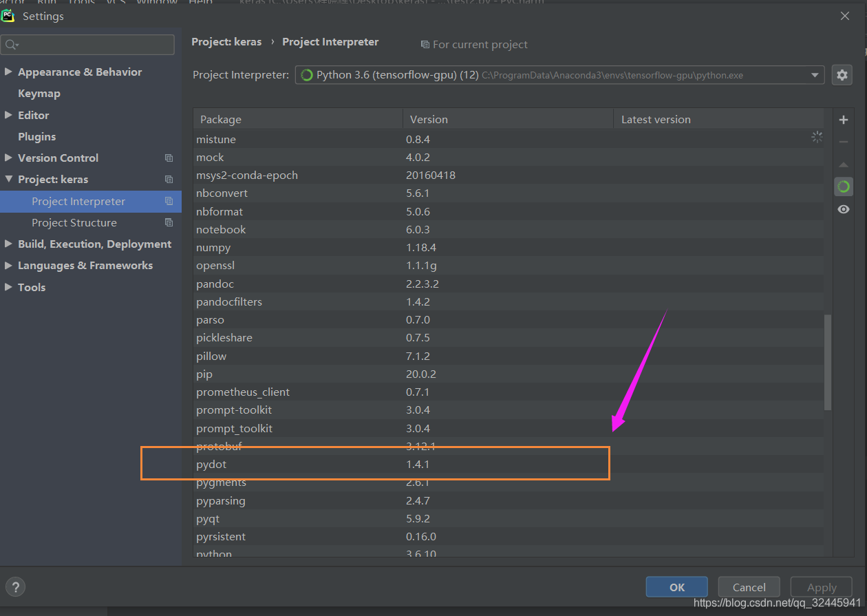Select the notebook package row

(x=509, y=230)
